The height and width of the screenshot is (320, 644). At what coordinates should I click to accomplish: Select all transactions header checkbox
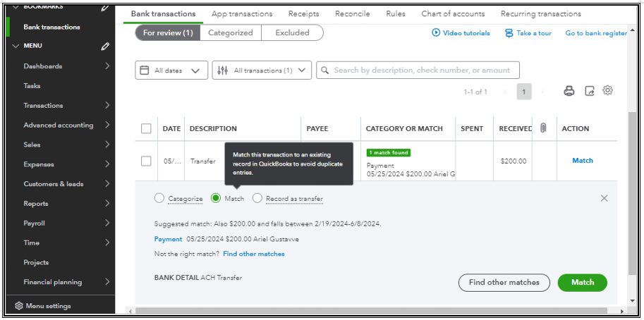pos(146,128)
